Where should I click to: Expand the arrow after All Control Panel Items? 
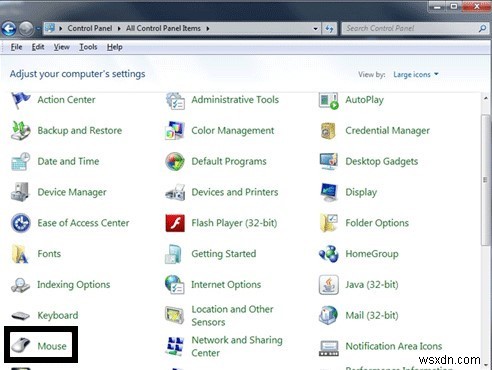click(x=208, y=29)
